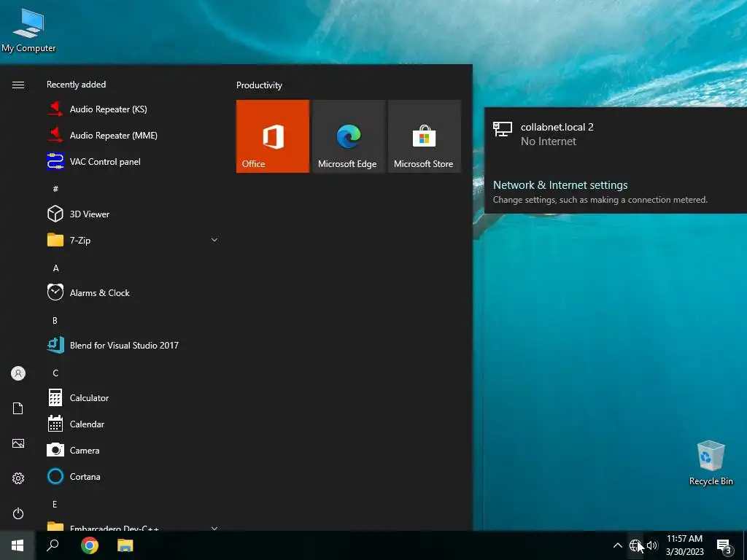The height and width of the screenshot is (560, 747).
Task: Open Action Center notifications icon
Action: [724, 545]
